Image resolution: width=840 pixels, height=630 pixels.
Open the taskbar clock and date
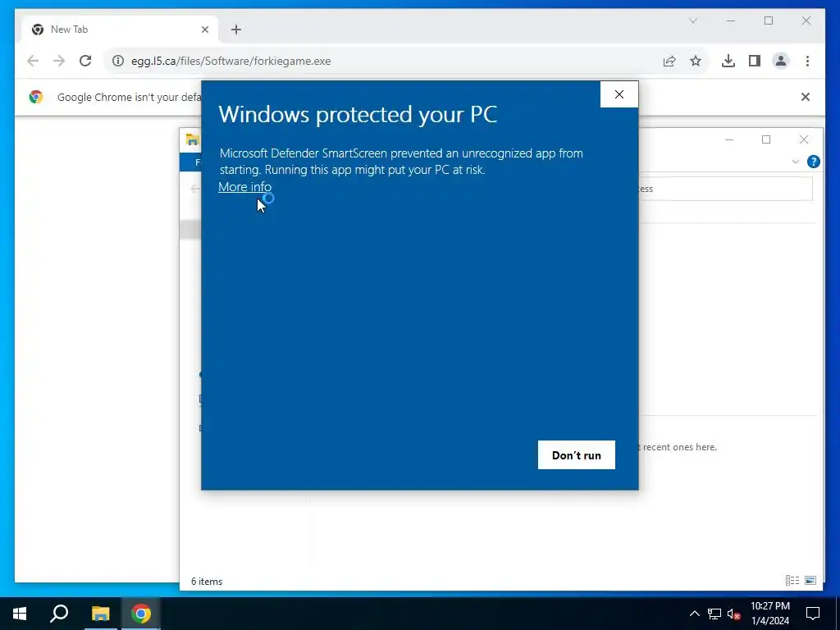pos(769,614)
